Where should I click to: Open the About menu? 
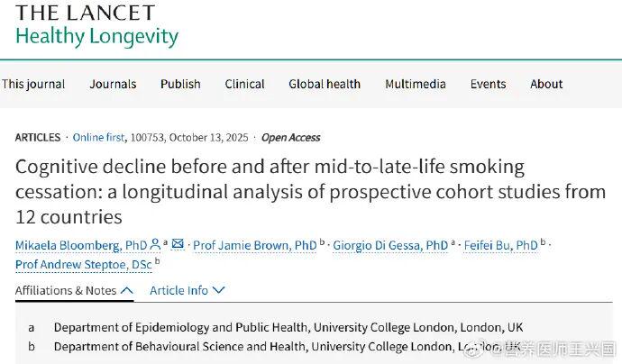pyautogui.click(x=546, y=84)
